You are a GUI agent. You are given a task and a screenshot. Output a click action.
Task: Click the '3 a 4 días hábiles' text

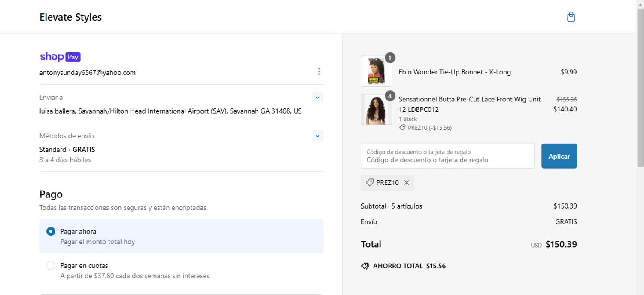click(x=65, y=160)
